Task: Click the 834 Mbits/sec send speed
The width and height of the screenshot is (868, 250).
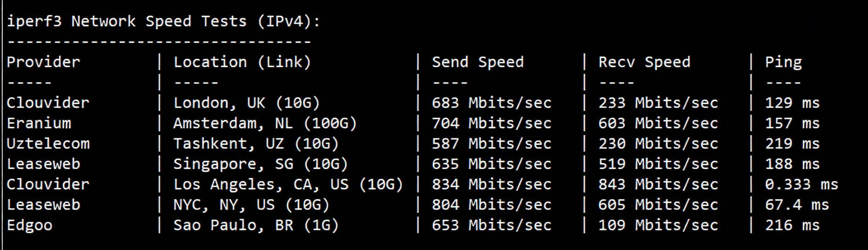Action: point(491,184)
